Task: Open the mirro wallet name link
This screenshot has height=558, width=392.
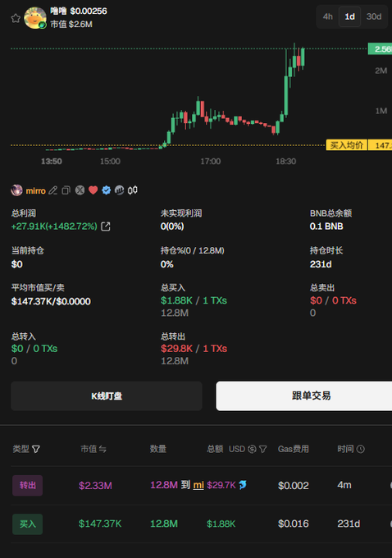Action: tap(35, 190)
